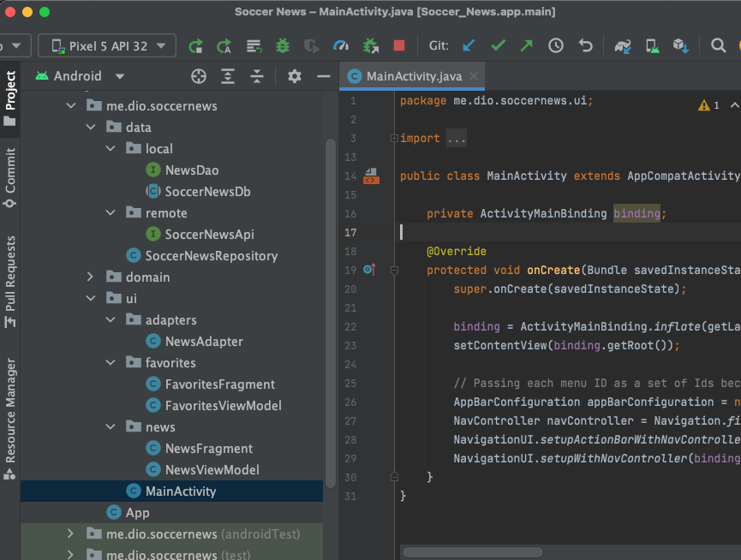Click the collapsed import ellipsis on line 3
Screen dimensions: 741x560
point(457,139)
